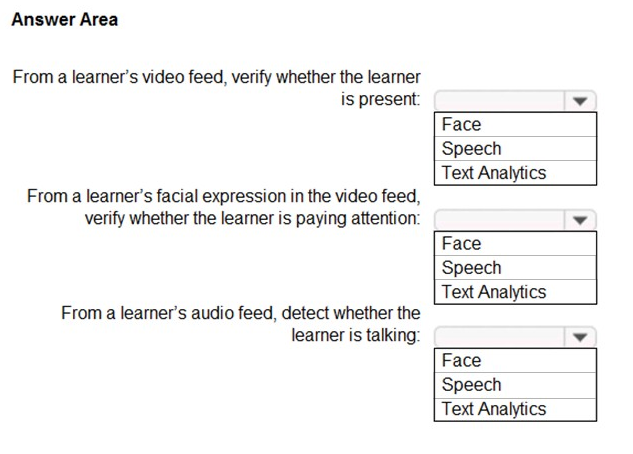This screenshot has height=454, width=633.
Task: Click the Answer Area heading
Action: 65,19
